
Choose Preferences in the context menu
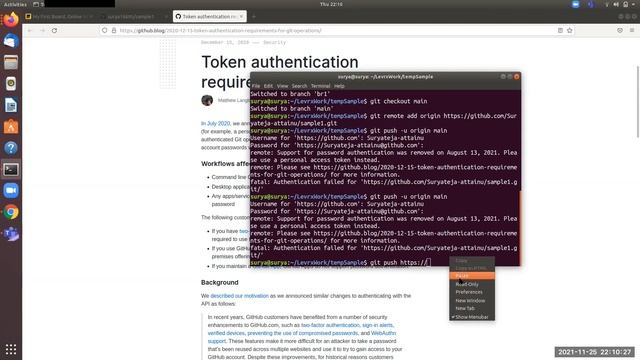point(472,292)
